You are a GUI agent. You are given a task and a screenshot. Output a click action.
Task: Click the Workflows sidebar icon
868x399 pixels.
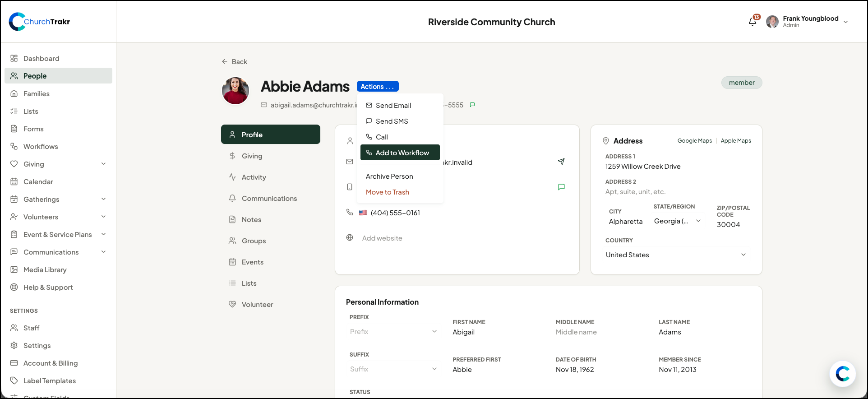click(x=14, y=146)
